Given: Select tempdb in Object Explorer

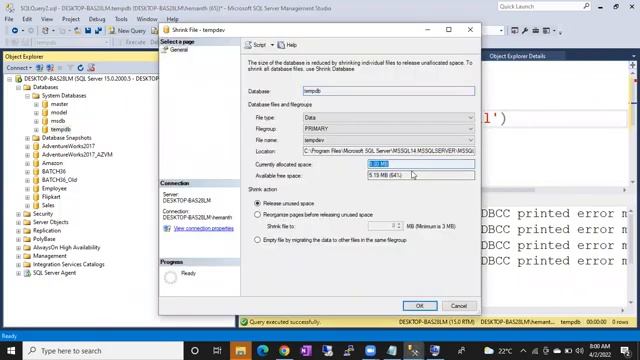Looking at the screenshot, I should tap(60, 129).
